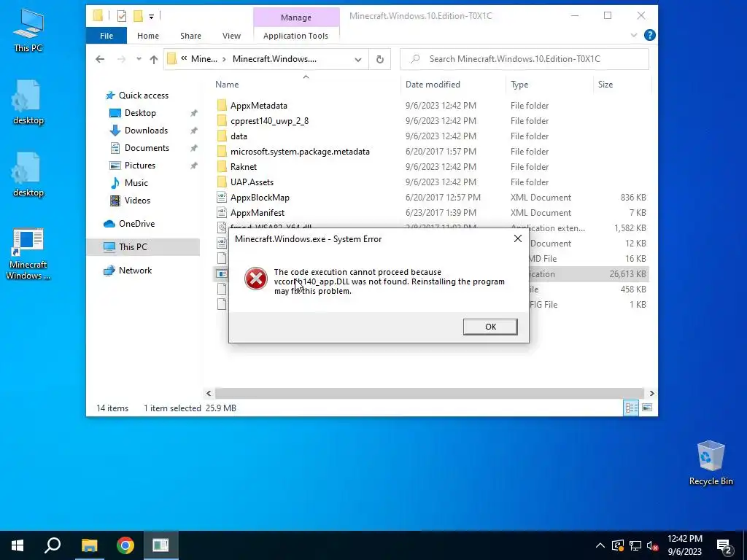Open the View ribbon tab
This screenshot has width=747, height=560.
coord(231,36)
